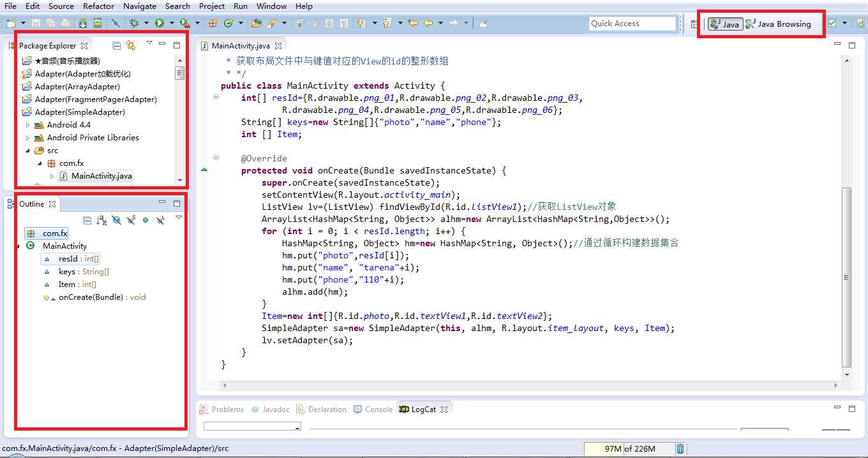Open Package Explorer view menu triangle
The image size is (868, 458).
149,43
